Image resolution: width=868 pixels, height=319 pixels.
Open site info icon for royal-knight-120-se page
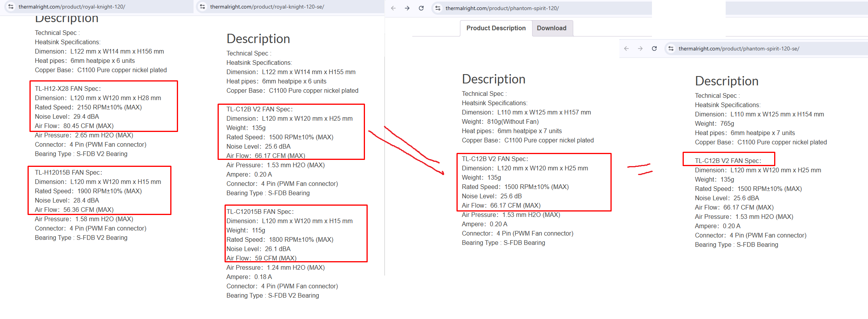[x=202, y=7]
